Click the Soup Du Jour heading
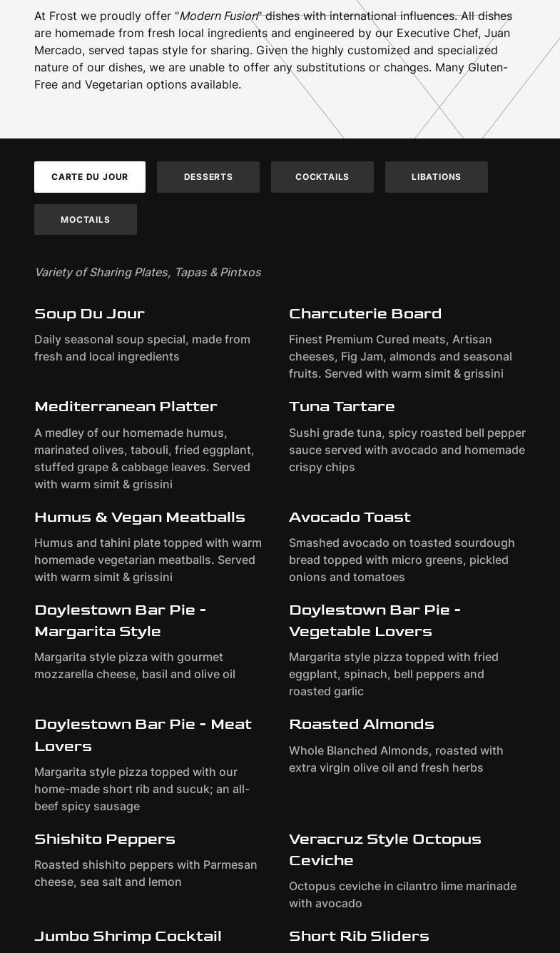The height and width of the screenshot is (953, 560). pyautogui.click(x=90, y=313)
